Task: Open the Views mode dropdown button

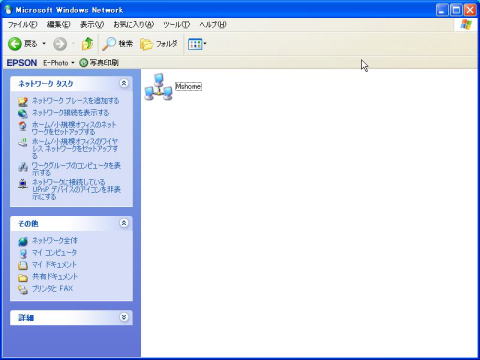Action: pos(197,44)
